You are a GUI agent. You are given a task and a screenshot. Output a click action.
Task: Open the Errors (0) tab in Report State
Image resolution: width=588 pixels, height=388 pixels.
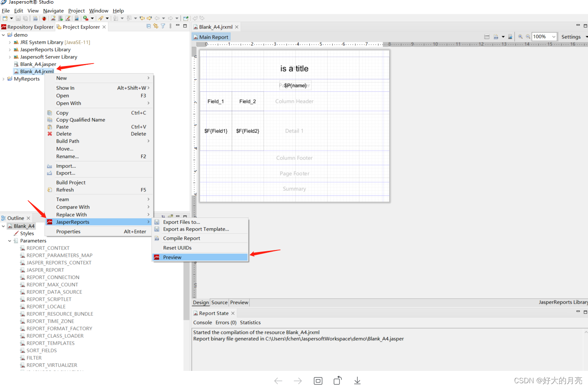226,322
